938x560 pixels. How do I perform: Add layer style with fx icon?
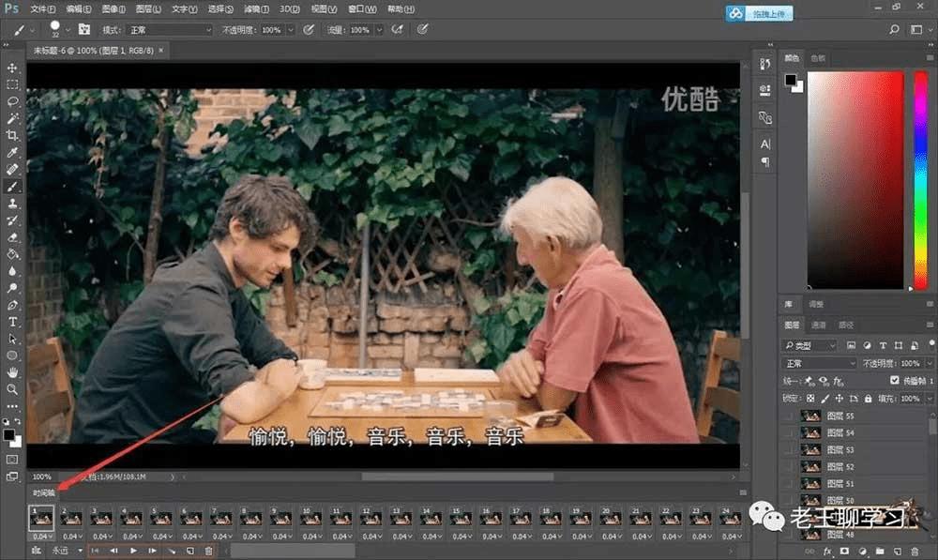point(827,552)
